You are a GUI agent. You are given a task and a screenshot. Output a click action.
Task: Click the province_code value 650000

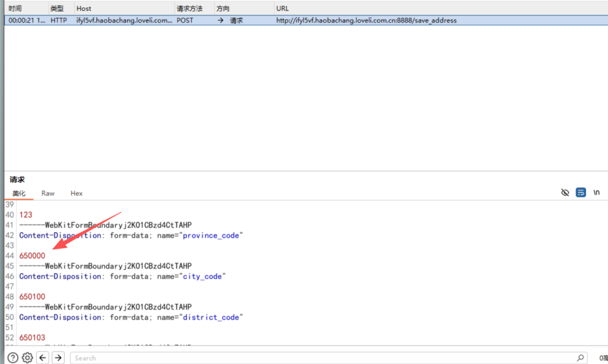32,255
